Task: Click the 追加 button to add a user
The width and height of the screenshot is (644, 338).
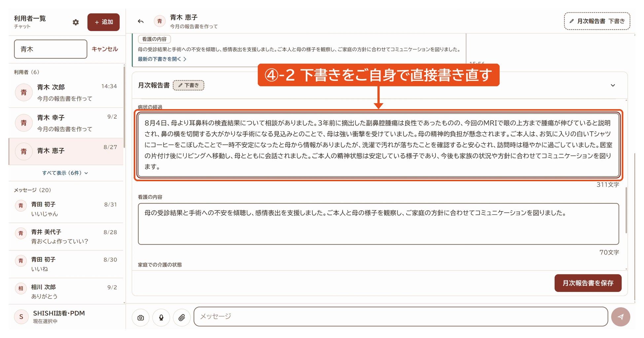Action: [103, 22]
